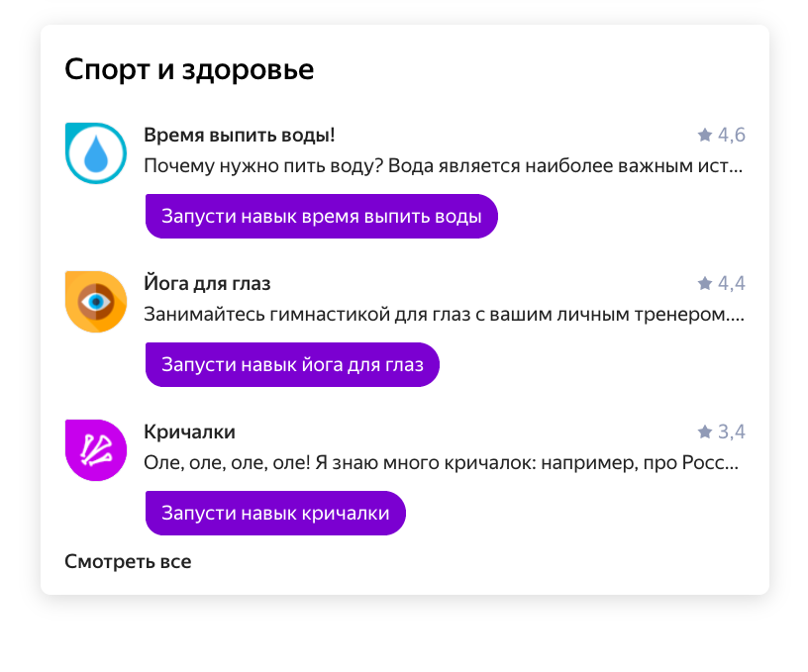Click description 'Почему нужно пить воду?'
Image resolution: width=808 pixels, height=672 pixels.
pos(263,166)
